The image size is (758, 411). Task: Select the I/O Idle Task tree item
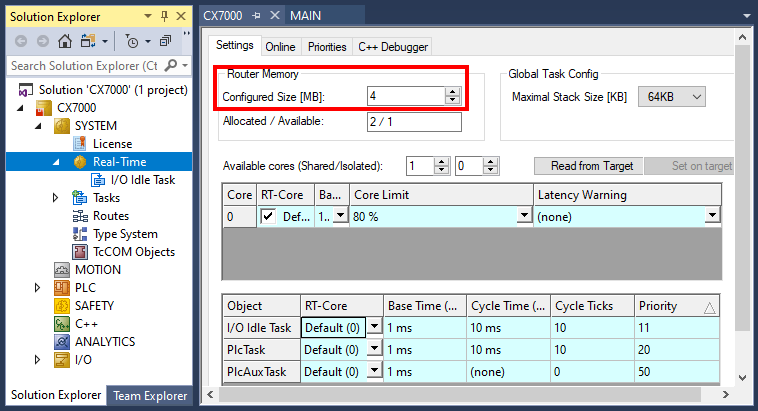pos(143,180)
